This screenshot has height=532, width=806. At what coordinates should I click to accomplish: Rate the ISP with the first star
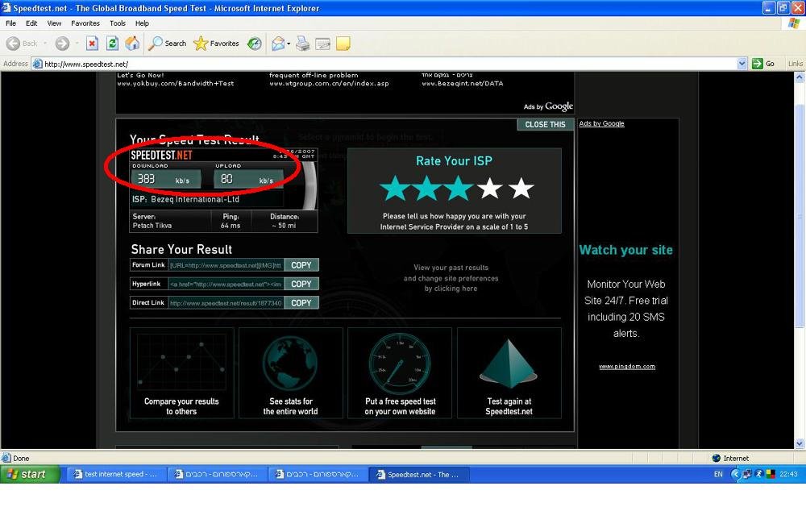click(395, 188)
